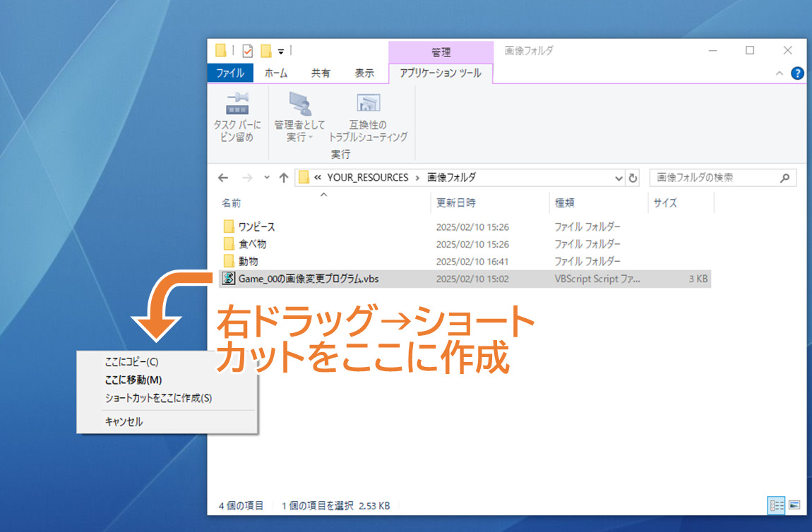Expand the arrow between YOUR_RESOURCES and 画像フォルダ
Screen dimensions: 812x532
[417, 178]
